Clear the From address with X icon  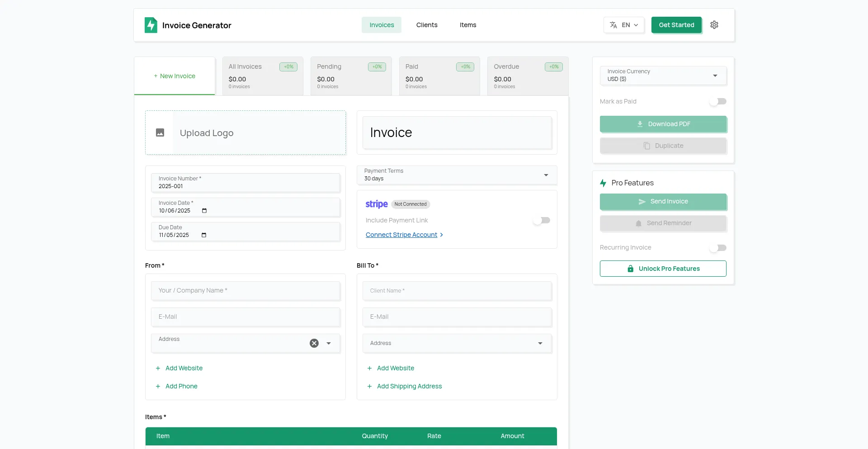314,343
